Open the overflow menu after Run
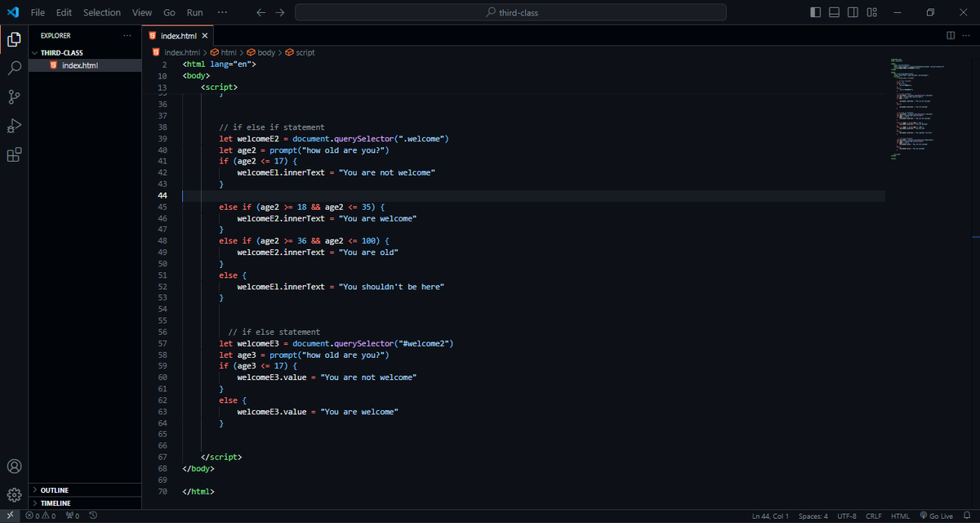This screenshot has height=523, width=980. pos(223,12)
